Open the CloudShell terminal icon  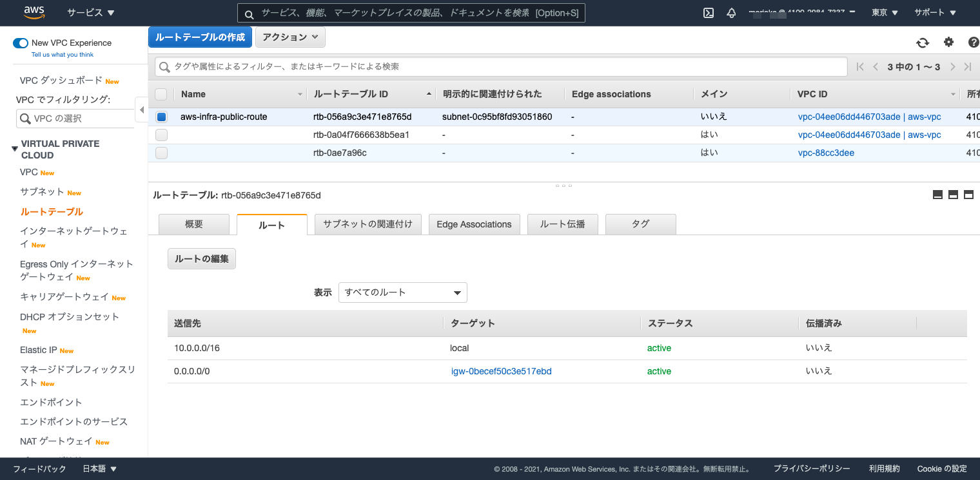(709, 13)
